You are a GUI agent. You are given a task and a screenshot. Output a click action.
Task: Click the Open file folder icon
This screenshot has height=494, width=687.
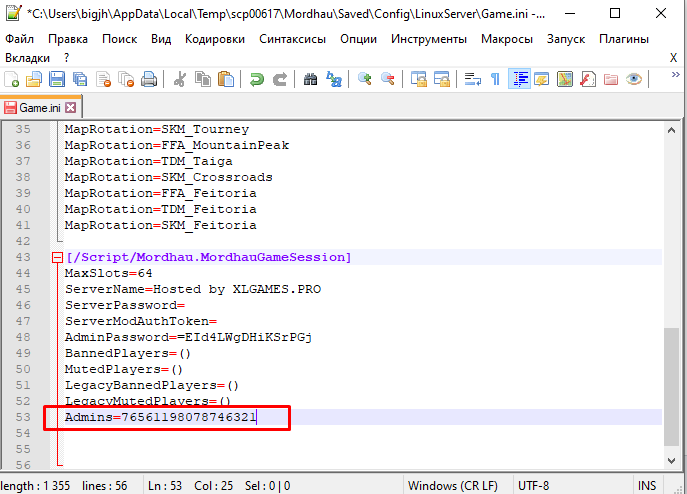[x=35, y=79]
